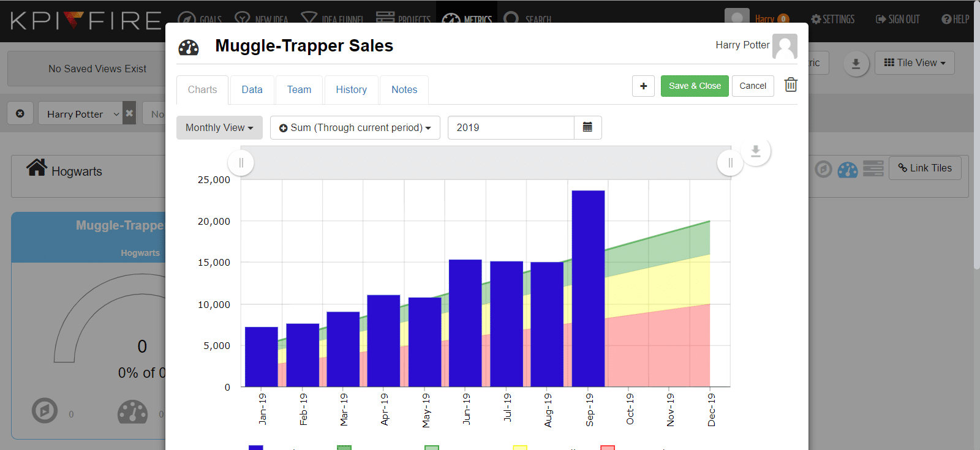Click the background page download icon near Tile View
Image resolution: width=980 pixels, height=450 pixels.
point(856,64)
